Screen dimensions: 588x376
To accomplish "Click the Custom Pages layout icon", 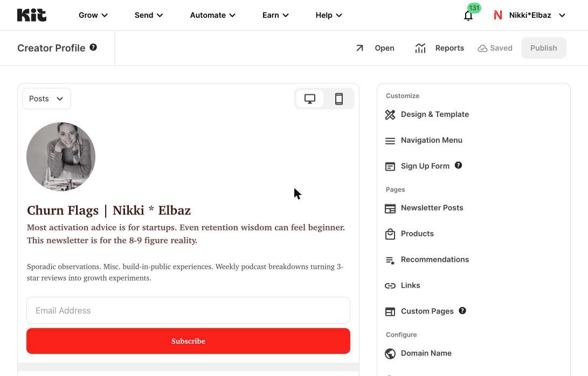I will pyautogui.click(x=390, y=312).
